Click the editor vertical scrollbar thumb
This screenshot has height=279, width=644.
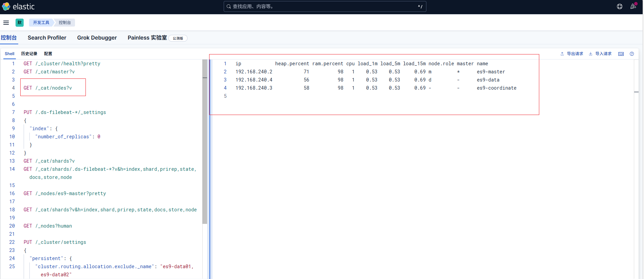(205, 142)
